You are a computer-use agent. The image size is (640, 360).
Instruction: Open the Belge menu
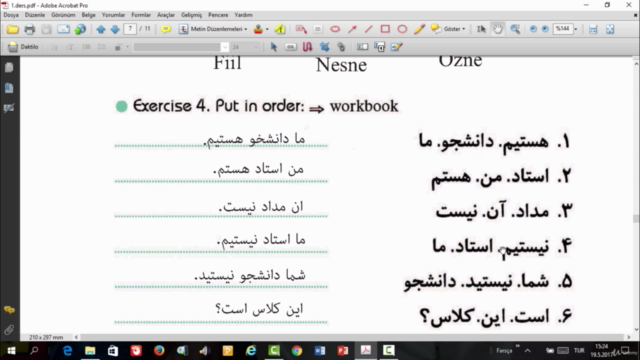pos(88,15)
